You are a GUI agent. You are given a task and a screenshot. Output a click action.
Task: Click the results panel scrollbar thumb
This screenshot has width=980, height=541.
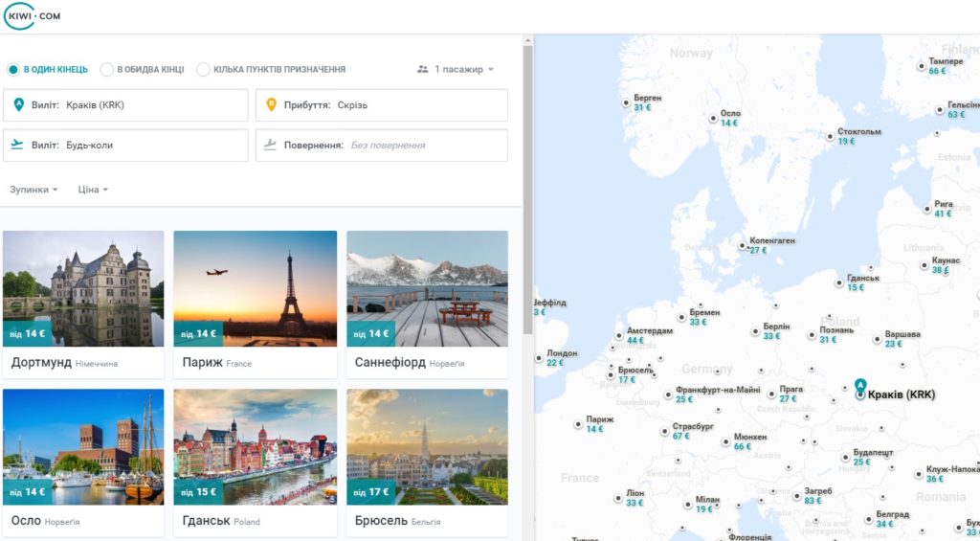pyautogui.click(x=528, y=189)
